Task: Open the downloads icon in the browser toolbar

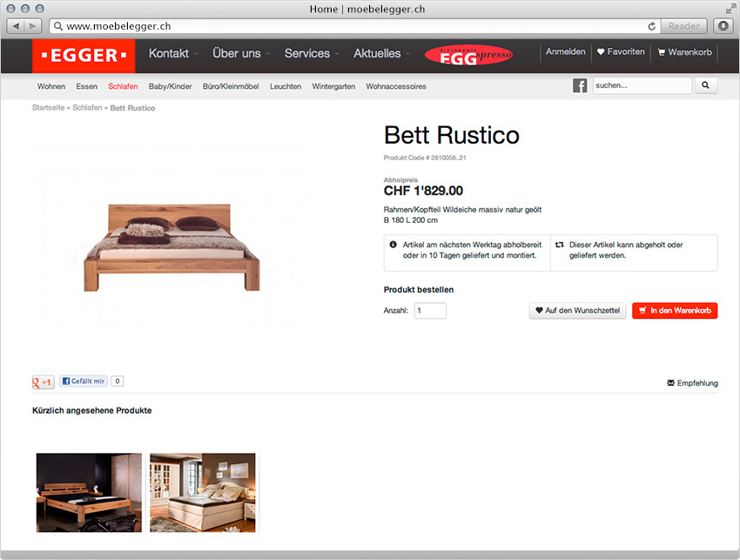Action: 723,26
